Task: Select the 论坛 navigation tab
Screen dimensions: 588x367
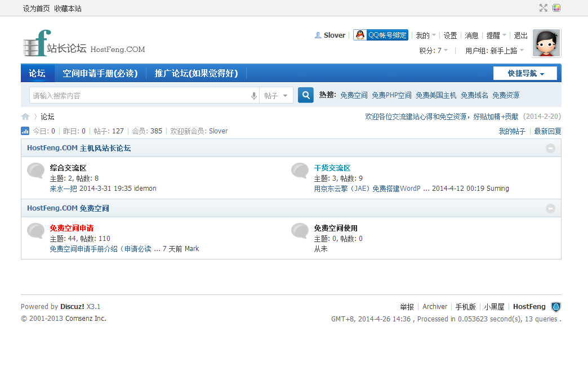Action: click(38, 73)
